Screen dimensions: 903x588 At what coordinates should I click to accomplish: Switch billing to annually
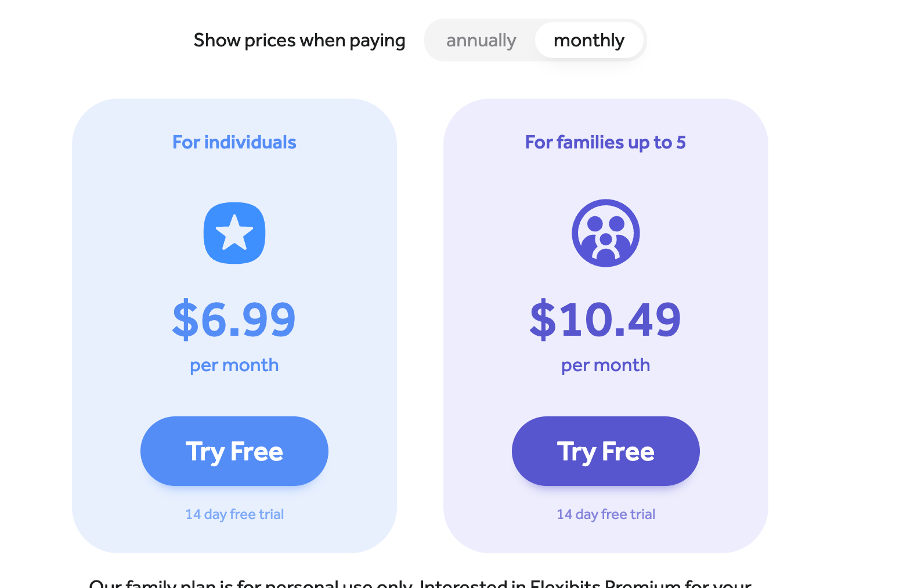[x=481, y=40]
